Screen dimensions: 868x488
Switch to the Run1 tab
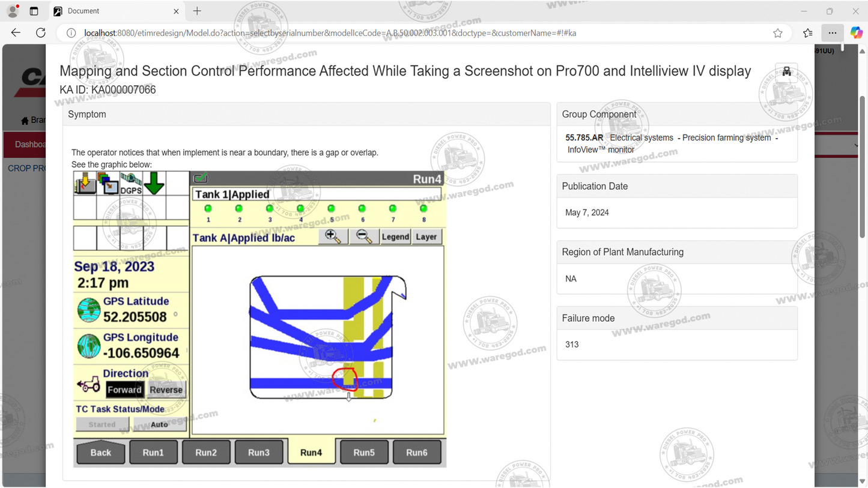tap(153, 453)
